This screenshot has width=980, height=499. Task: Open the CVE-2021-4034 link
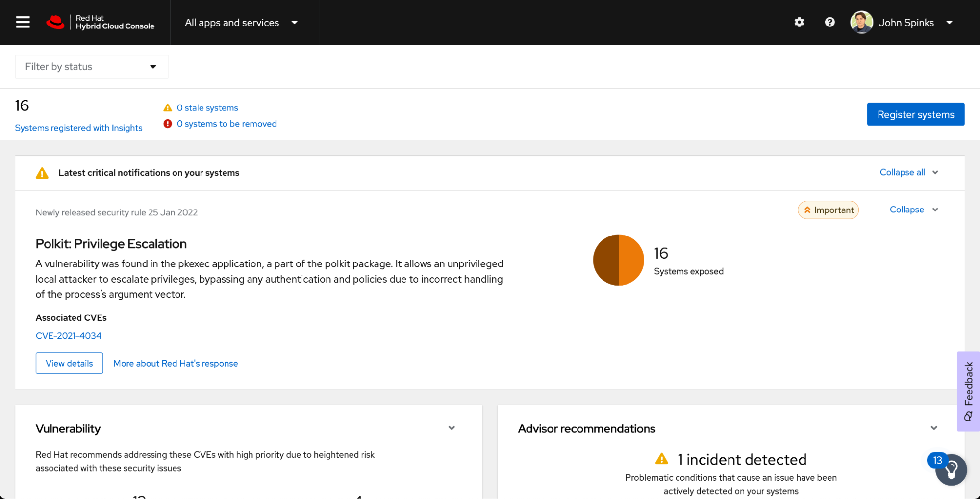coord(69,336)
